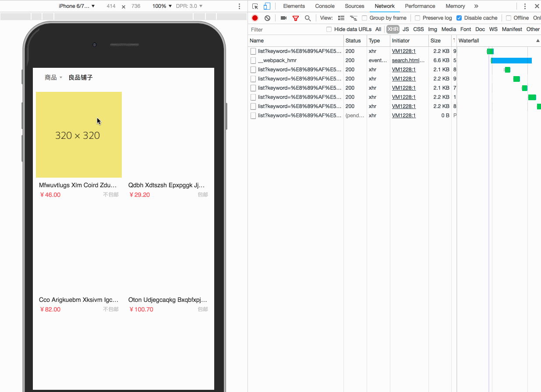
Task: Sort by Waterfall column arrow
Action: 538,41
